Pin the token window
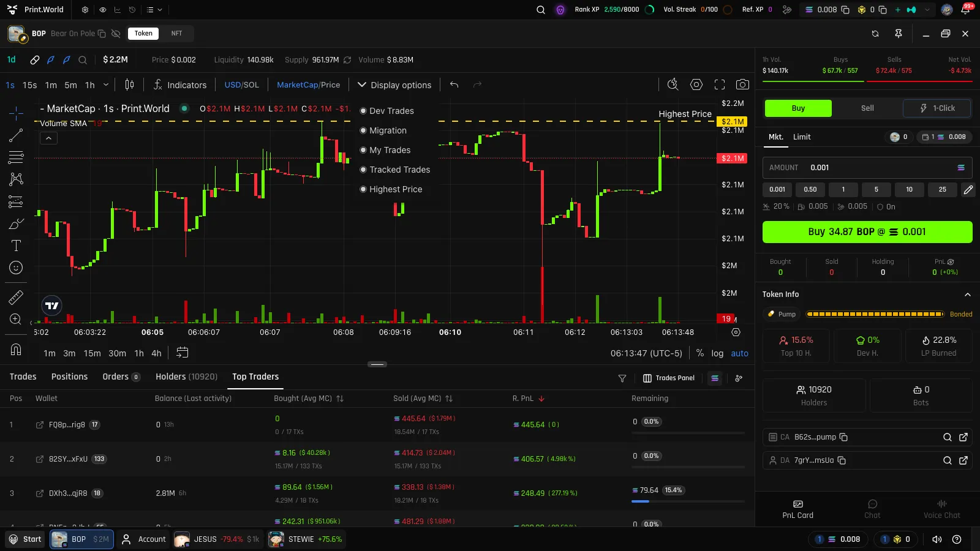This screenshot has width=980, height=551. (x=899, y=34)
